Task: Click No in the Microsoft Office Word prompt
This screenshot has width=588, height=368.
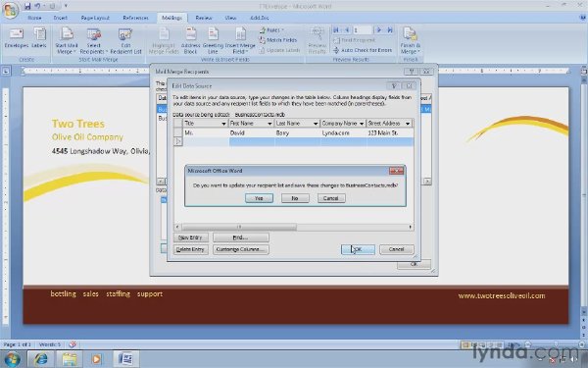Action: (295, 198)
